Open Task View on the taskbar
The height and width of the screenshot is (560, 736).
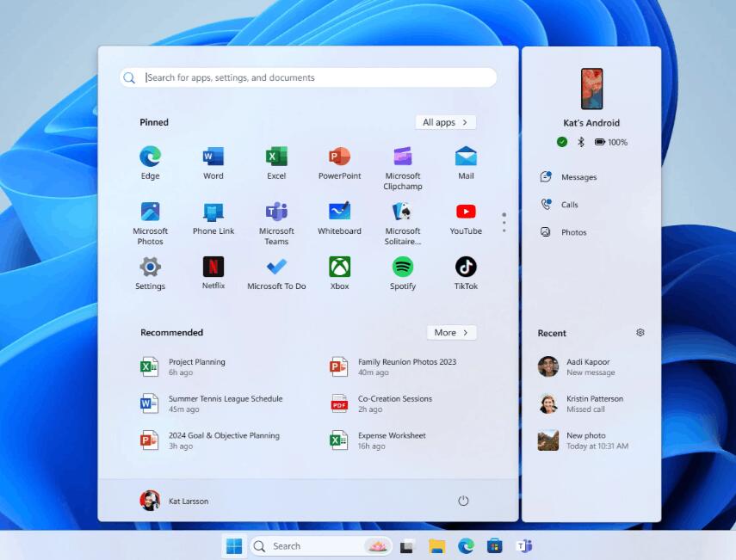[x=407, y=546]
